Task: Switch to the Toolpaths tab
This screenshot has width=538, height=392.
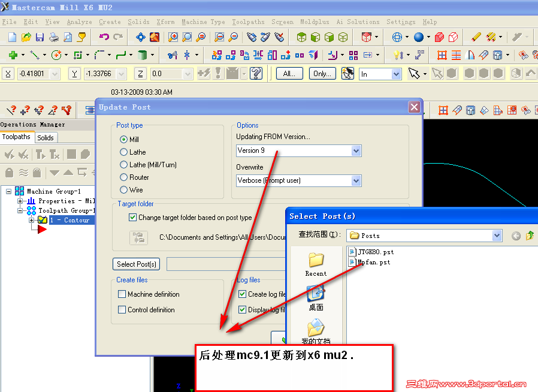Action: click(x=16, y=137)
